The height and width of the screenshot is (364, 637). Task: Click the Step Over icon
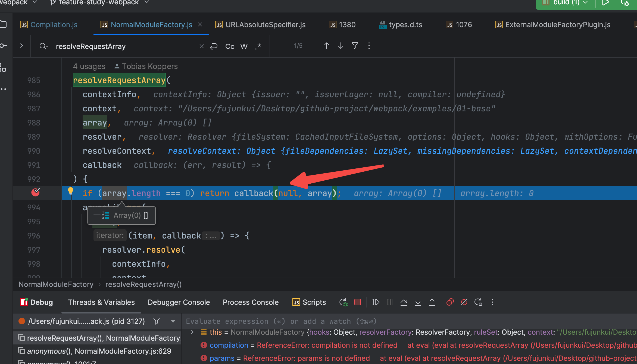[x=404, y=302]
